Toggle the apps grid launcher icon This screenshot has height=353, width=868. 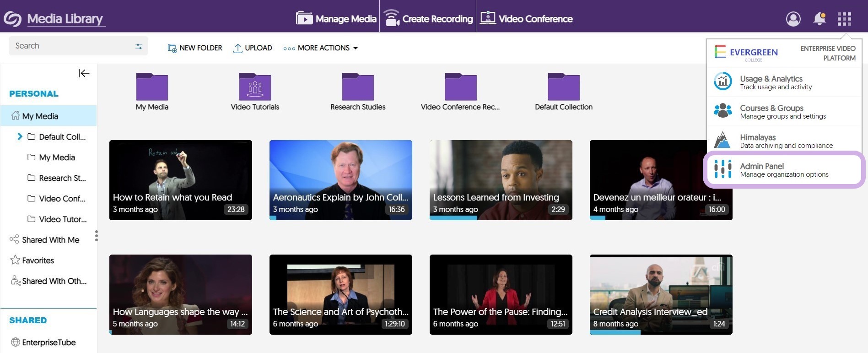tap(844, 19)
